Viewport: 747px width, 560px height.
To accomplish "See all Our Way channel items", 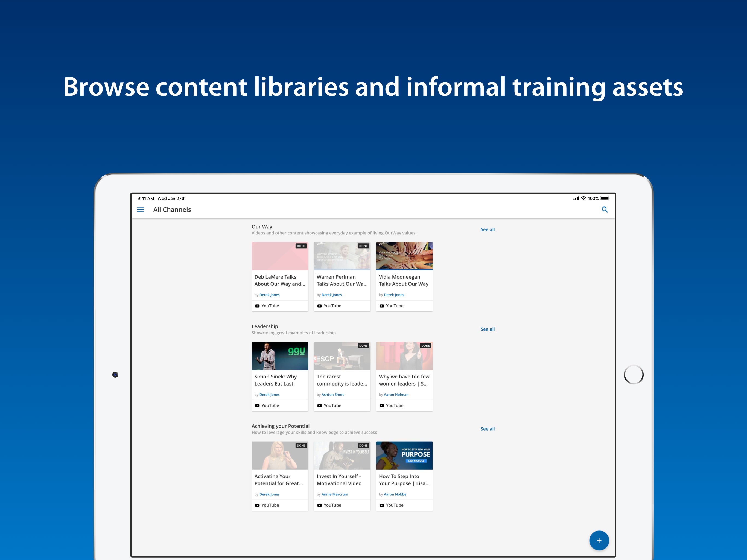I will [x=487, y=229].
